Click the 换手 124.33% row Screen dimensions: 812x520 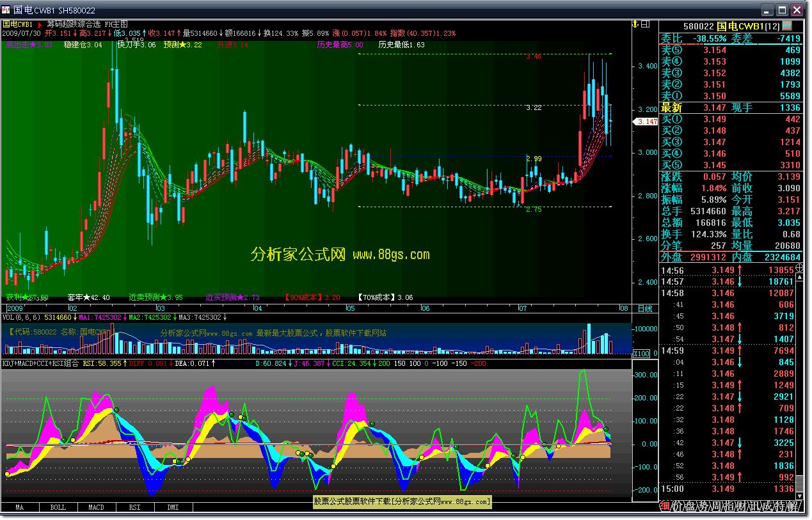tap(695, 234)
